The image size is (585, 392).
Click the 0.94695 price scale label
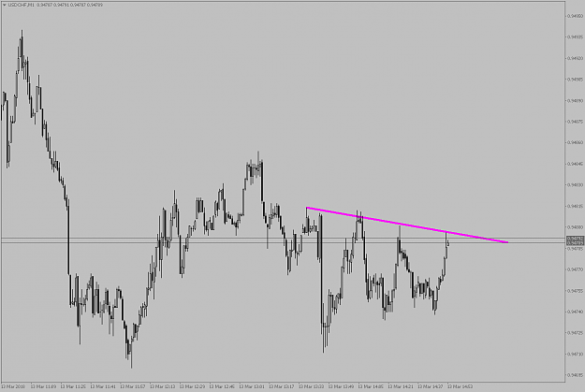pyautogui.click(x=575, y=374)
